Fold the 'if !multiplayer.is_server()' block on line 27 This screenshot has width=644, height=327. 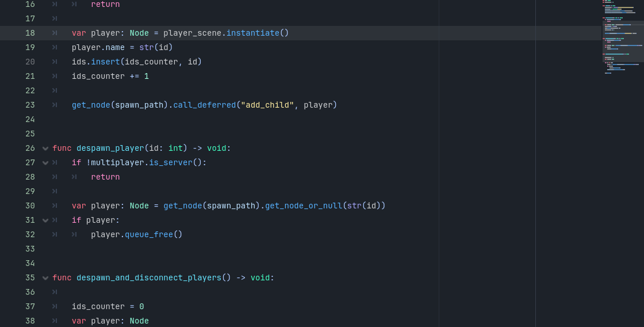click(x=45, y=163)
